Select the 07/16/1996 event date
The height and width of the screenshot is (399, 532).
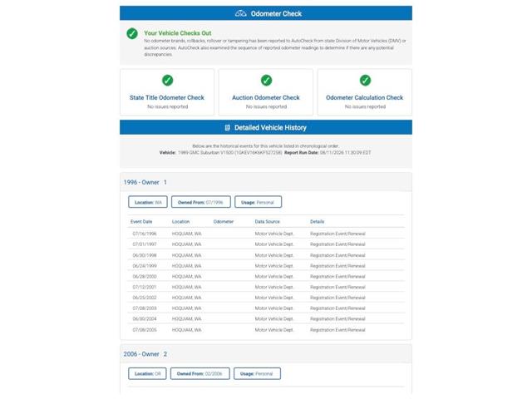click(x=145, y=234)
